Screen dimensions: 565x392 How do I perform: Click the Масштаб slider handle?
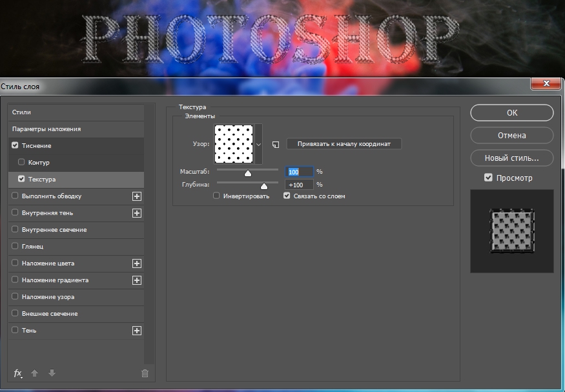[x=248, y=173]
